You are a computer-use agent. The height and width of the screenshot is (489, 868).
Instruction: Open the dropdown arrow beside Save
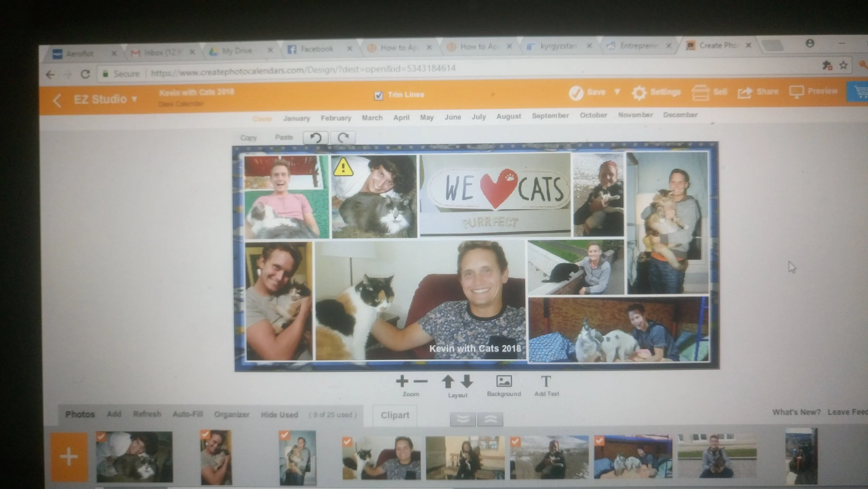click(x=617, y=92)
